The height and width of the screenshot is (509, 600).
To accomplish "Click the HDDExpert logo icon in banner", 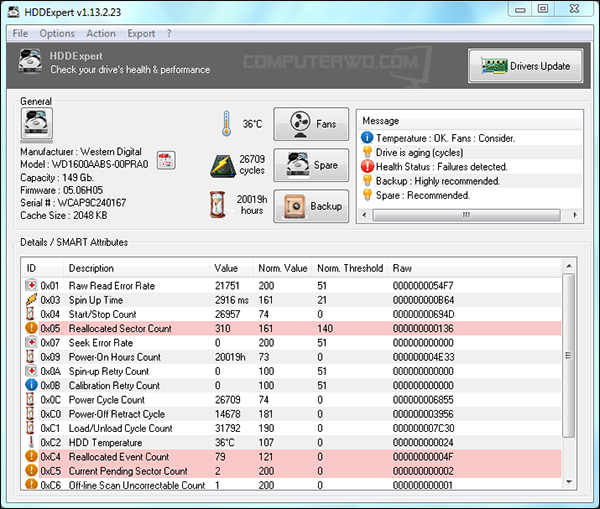I will pyautogui.click(x=30, y=61).
